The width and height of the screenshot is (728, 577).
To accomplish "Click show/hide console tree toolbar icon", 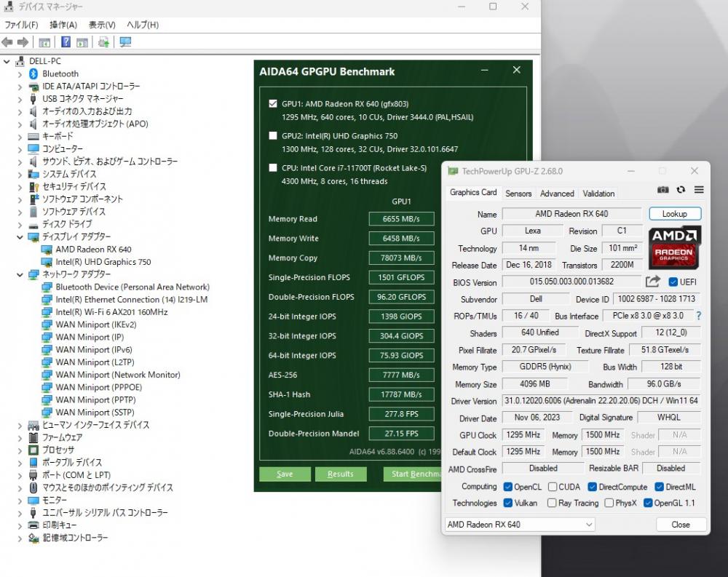I will 44,43.
